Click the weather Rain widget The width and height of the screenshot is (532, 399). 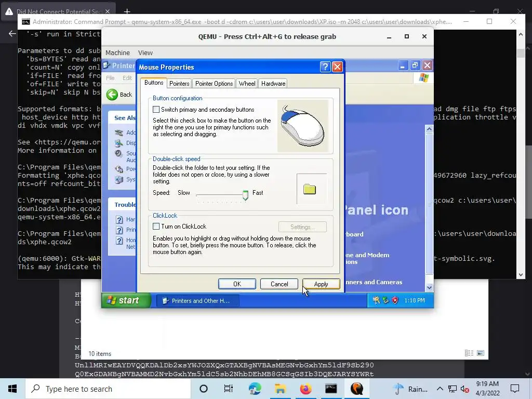[410, 389]
